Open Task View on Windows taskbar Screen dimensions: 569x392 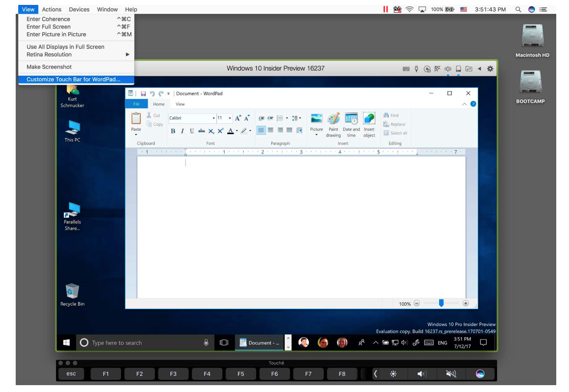(x=224, y=343)
